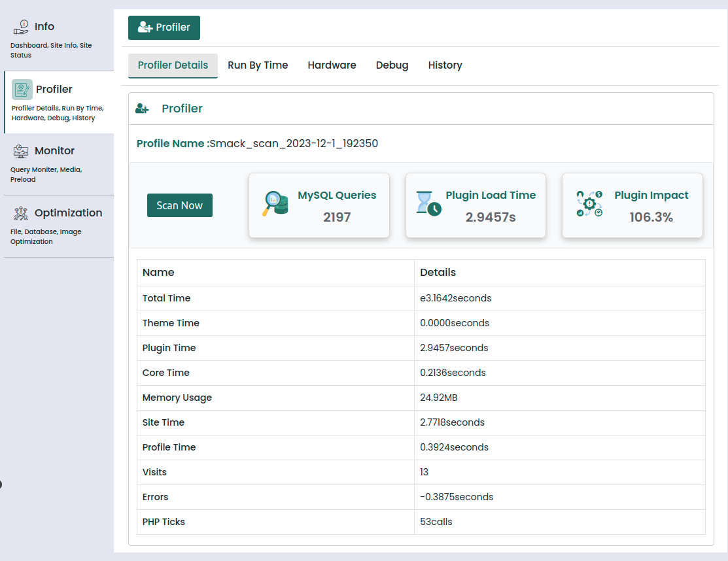Click 'File, Database, Image Optimization' subtitle

tap(46, 237)
